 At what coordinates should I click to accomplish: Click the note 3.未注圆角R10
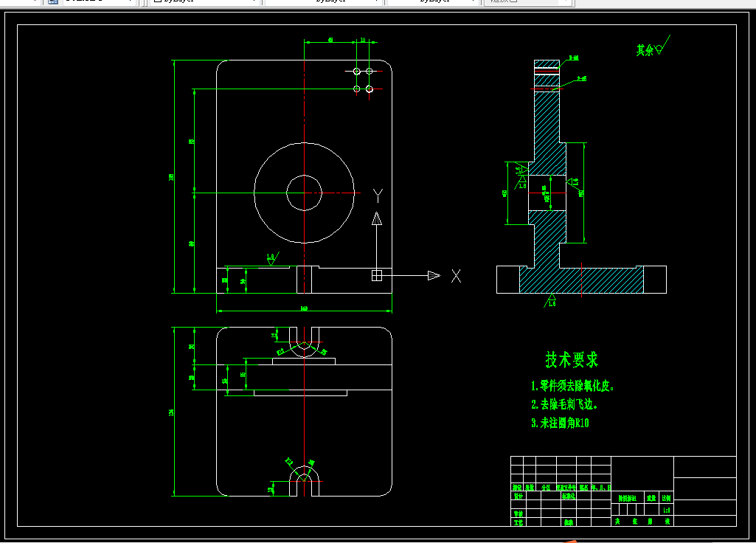560,423
